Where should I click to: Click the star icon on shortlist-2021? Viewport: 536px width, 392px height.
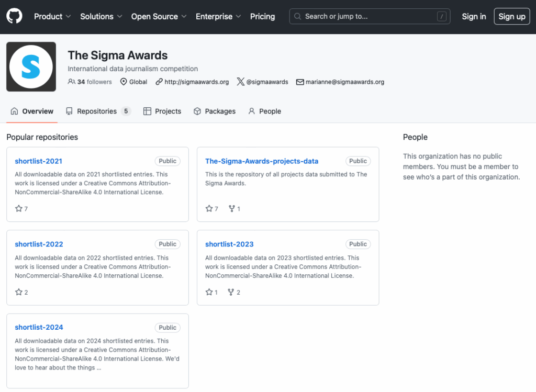click(19, 209)
